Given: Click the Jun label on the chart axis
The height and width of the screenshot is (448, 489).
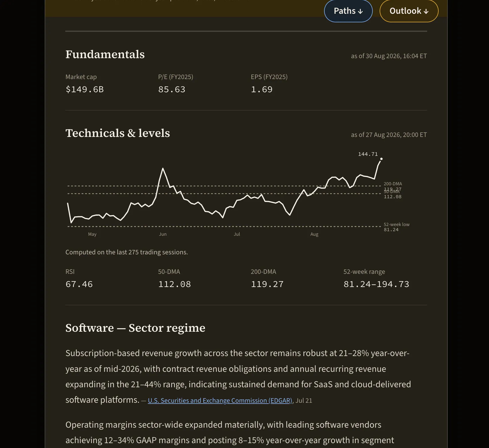Looking at the screenshot, I should (163, 234).
